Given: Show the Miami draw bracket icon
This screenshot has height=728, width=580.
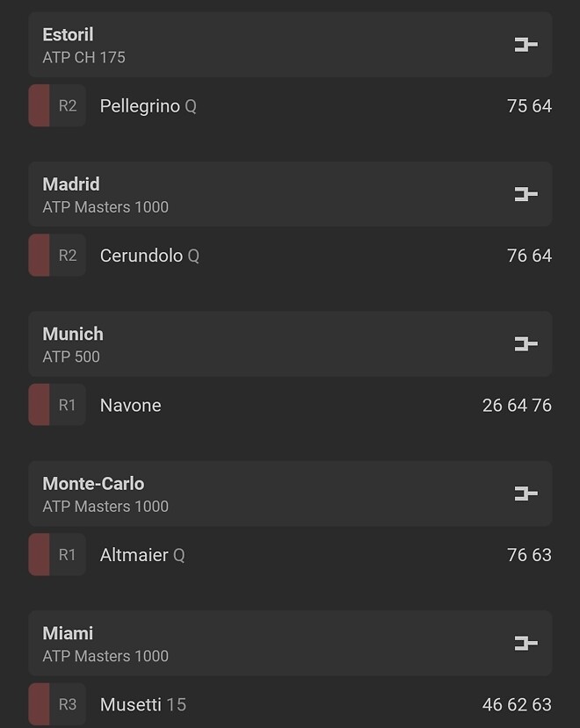Looking at the screenshot, I should [526, 644].
